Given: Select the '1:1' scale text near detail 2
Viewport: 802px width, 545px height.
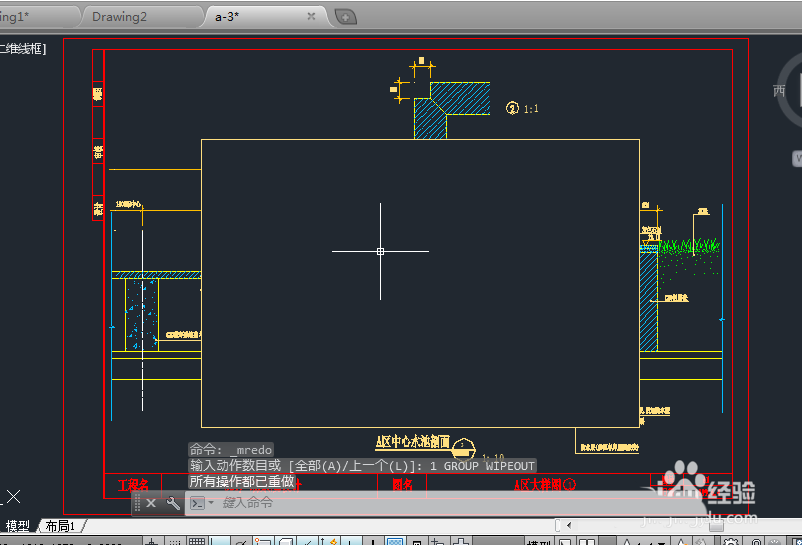Looking at the screenshot, I should tap(531, 109).
